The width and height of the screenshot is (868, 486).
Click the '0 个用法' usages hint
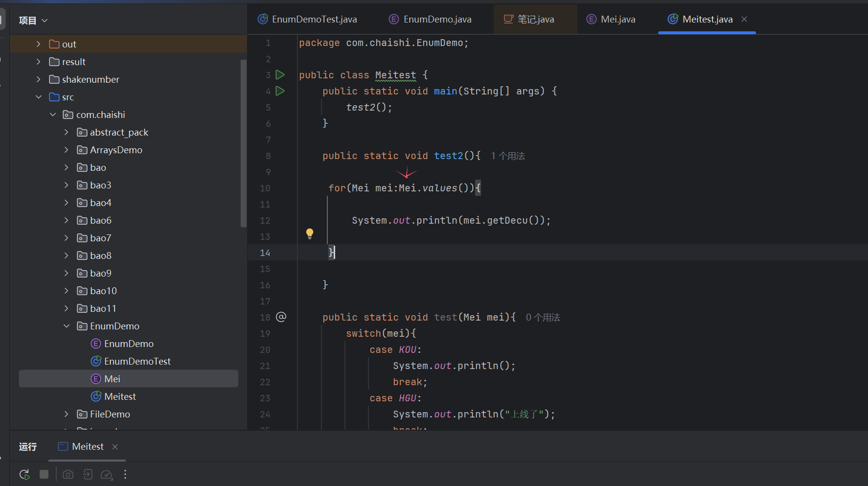coord(543,317)
